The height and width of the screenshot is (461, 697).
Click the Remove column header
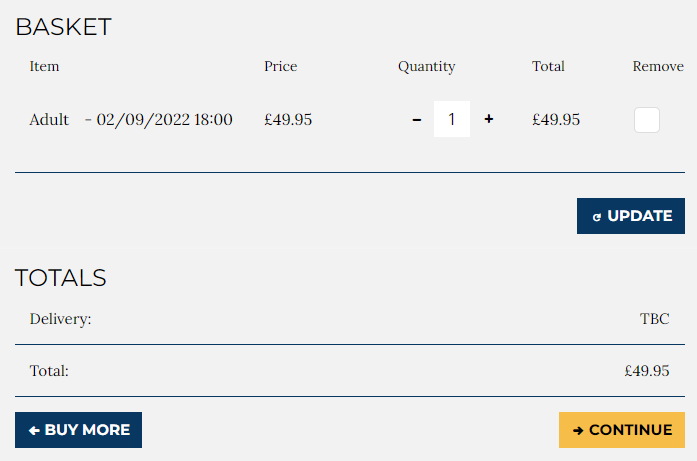658,67
